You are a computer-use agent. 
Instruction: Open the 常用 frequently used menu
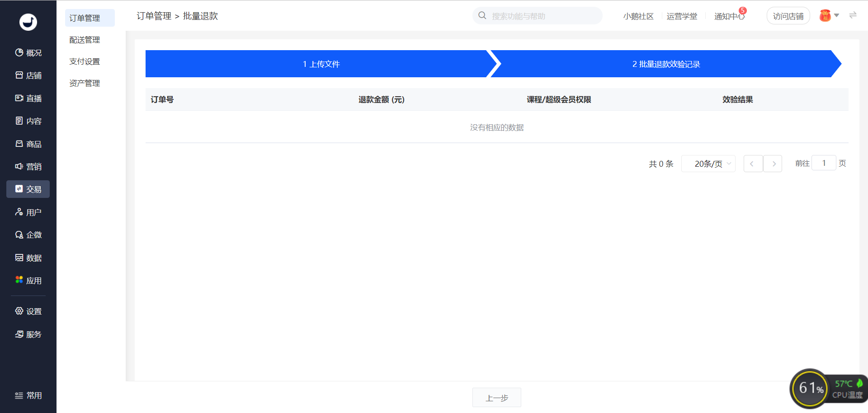pyautogui.click(x=28, y=395)
